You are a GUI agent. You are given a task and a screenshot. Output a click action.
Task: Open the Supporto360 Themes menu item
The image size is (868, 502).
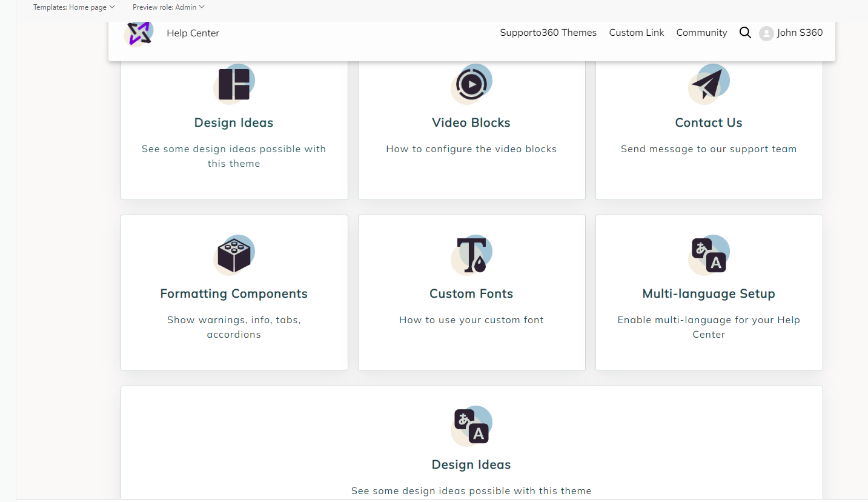[x=548, y=33]
